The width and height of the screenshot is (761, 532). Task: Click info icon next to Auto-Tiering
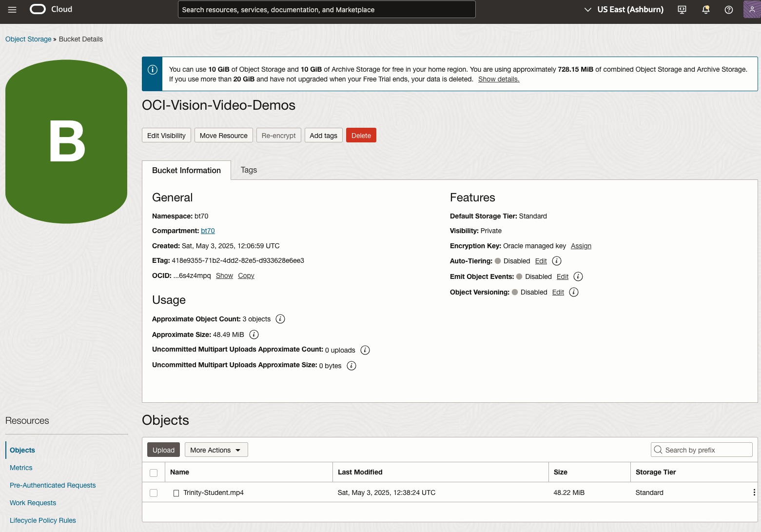(556, 261)
